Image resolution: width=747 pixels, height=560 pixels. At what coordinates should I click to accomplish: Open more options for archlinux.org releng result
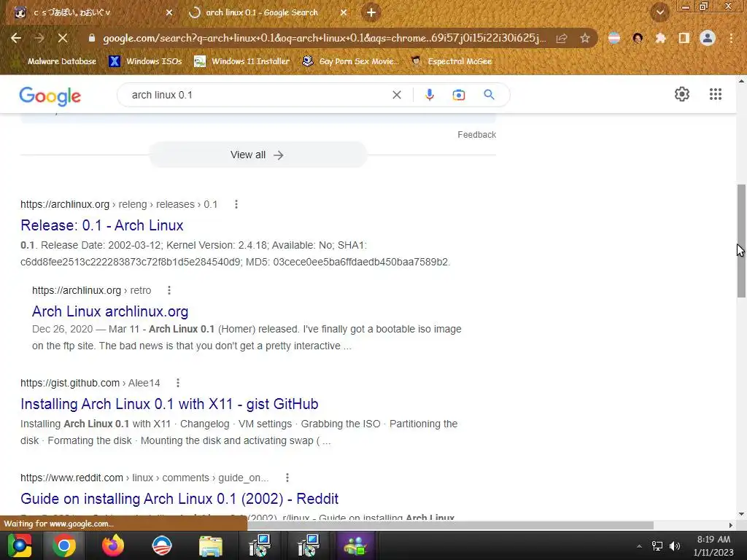pos(236,204)
